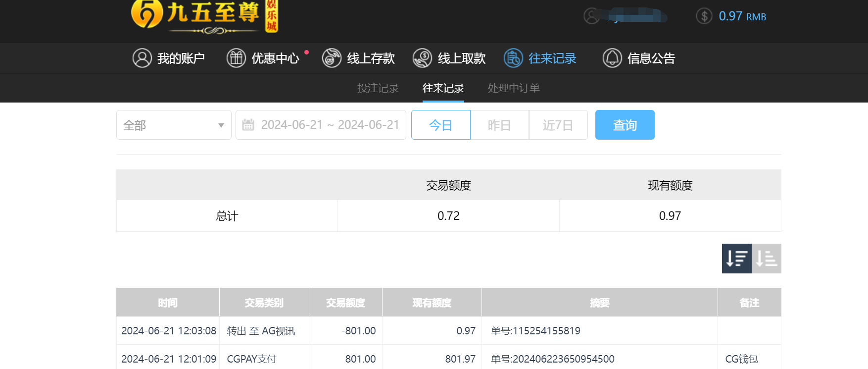Sort records descending with dark sort icon
Image resolution: width=868 pixels, height=369 pixels.
(737, 259)
